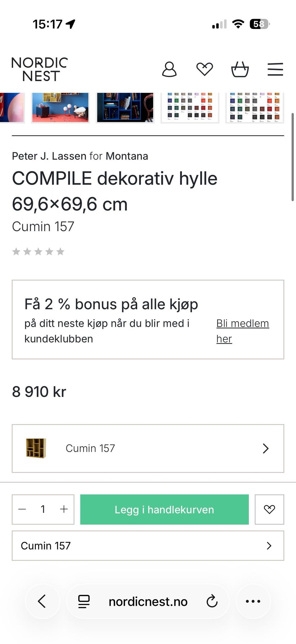The image size is (296, 644).
Task: Select the blue bookshelf thumbnail image
Action: click(125, 108)
